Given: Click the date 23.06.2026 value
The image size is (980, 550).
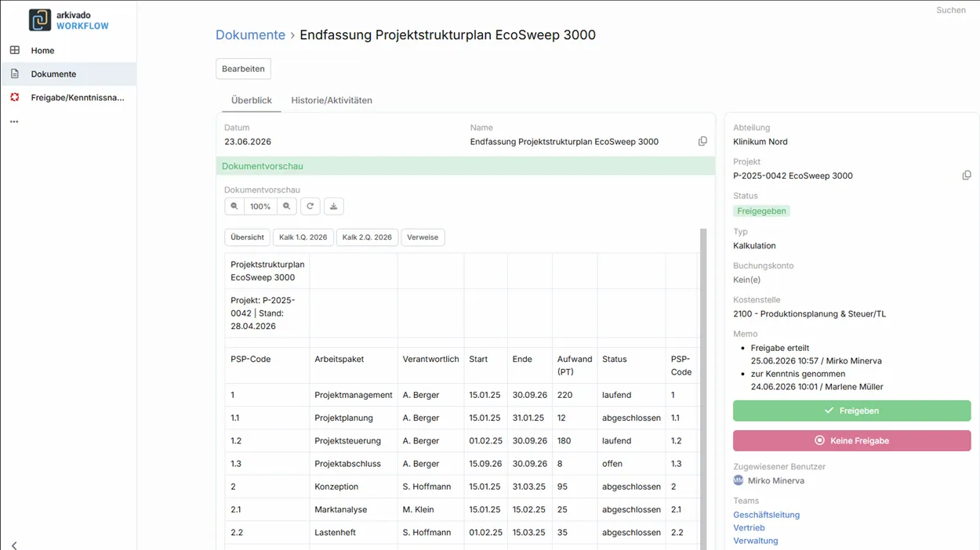Looking at the screenshot, I should (x=248, y=142).
